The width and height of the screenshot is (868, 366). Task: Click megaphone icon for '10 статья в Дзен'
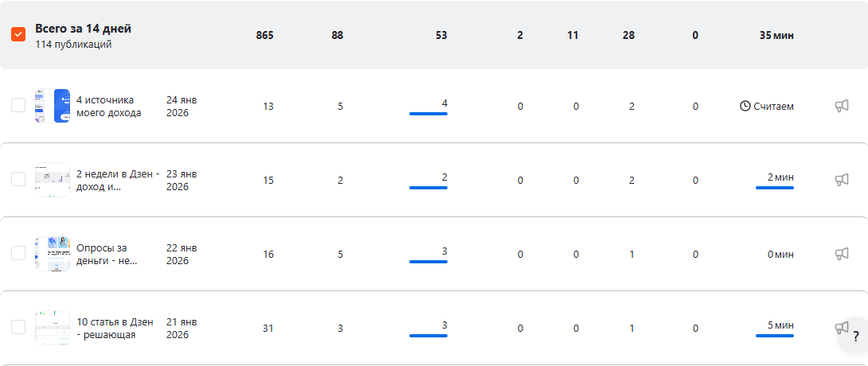[x=840, y=327]
